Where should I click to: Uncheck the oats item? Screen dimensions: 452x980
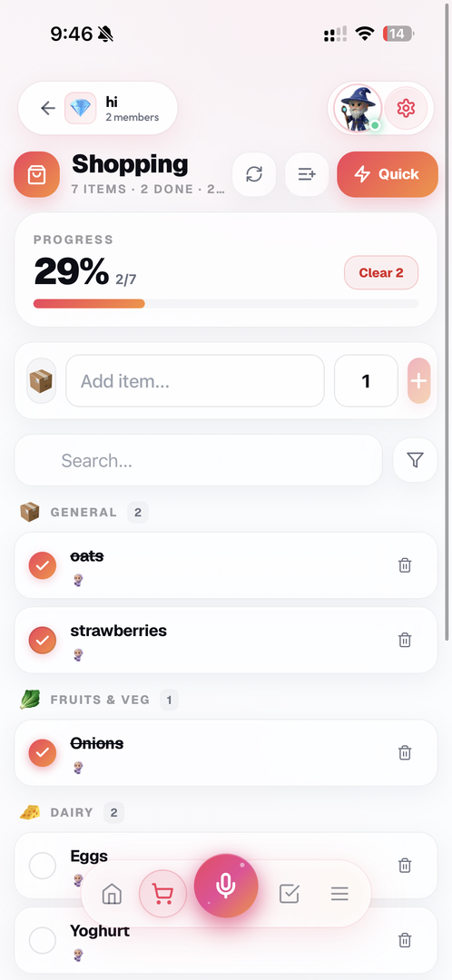43,565
